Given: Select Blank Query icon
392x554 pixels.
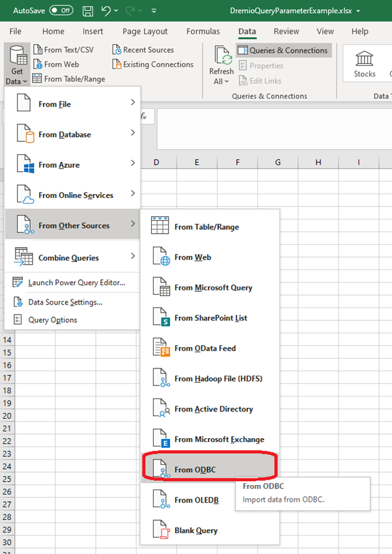Looking at the screenshot, I should tap(161, 530).
